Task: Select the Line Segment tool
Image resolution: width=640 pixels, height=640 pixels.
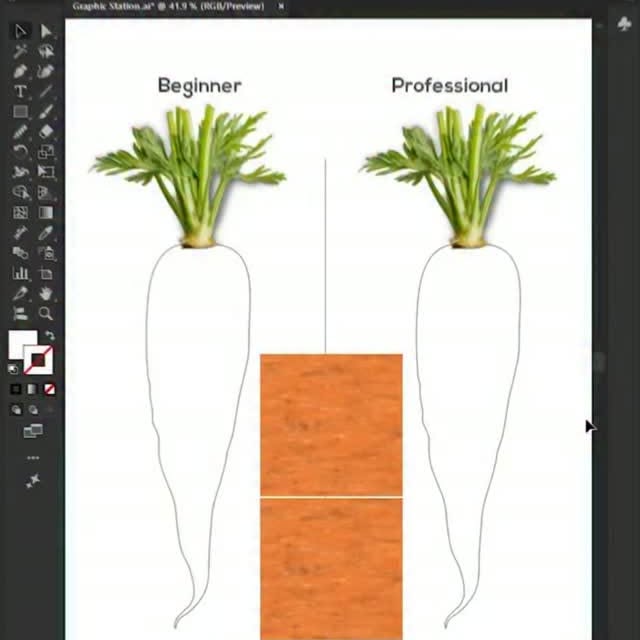Action: pyautogui.click(x=46, y=91)
